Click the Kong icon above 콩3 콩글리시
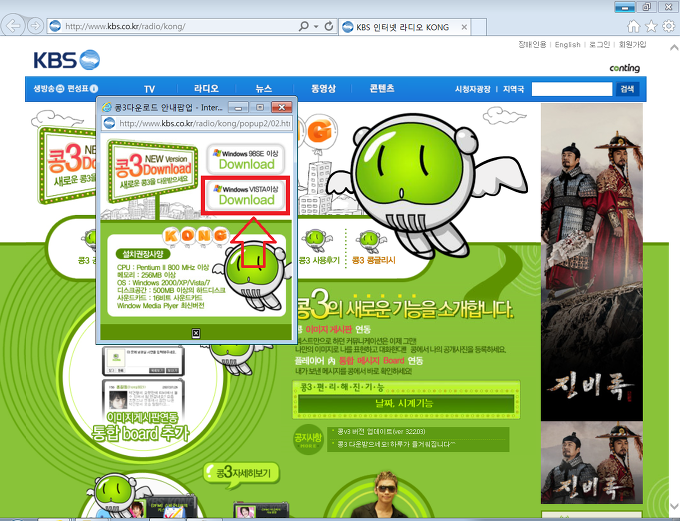The image size is (680, 521). tap(371, 241)
